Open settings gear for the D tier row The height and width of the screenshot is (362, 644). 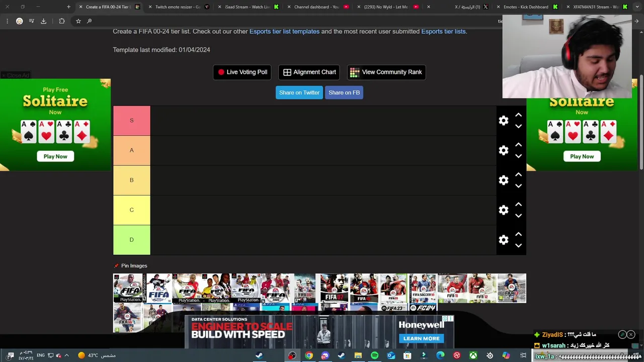click(504, 240)
